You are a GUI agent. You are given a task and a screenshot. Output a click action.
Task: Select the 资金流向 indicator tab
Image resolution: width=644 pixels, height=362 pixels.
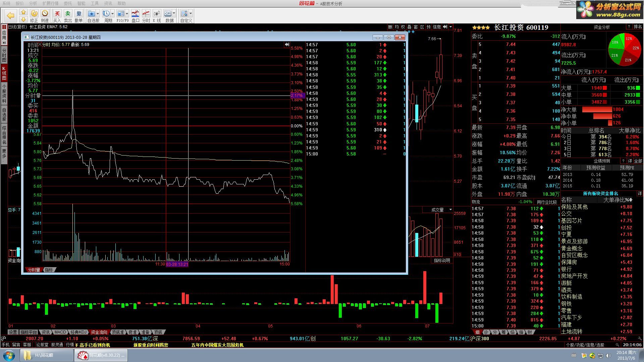(x=99, y=332)
